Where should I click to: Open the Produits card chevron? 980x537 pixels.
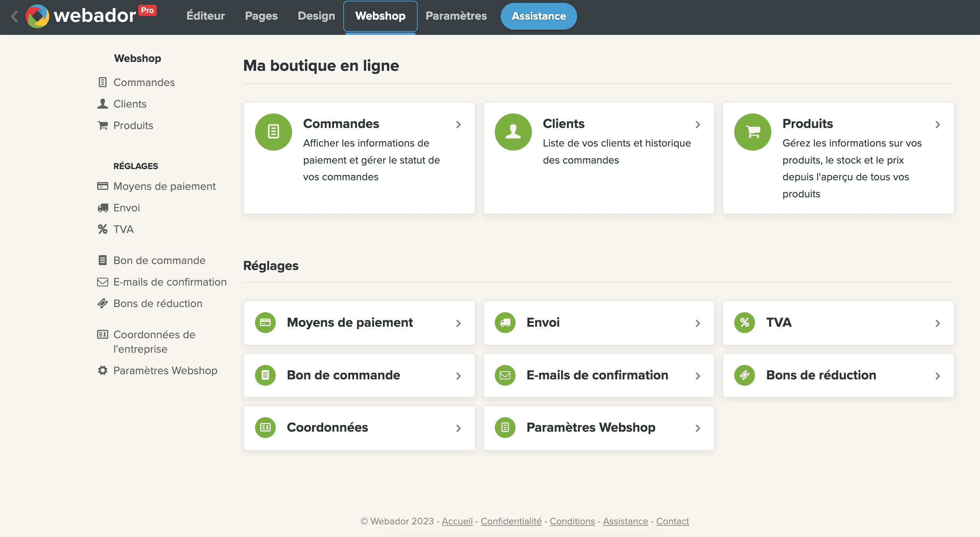coord(937,125)
